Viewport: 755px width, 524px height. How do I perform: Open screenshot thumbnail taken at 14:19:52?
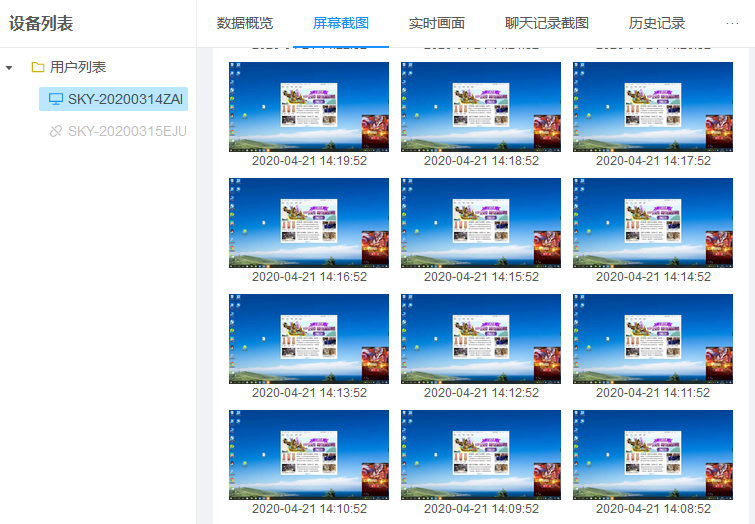pos(309,106)
